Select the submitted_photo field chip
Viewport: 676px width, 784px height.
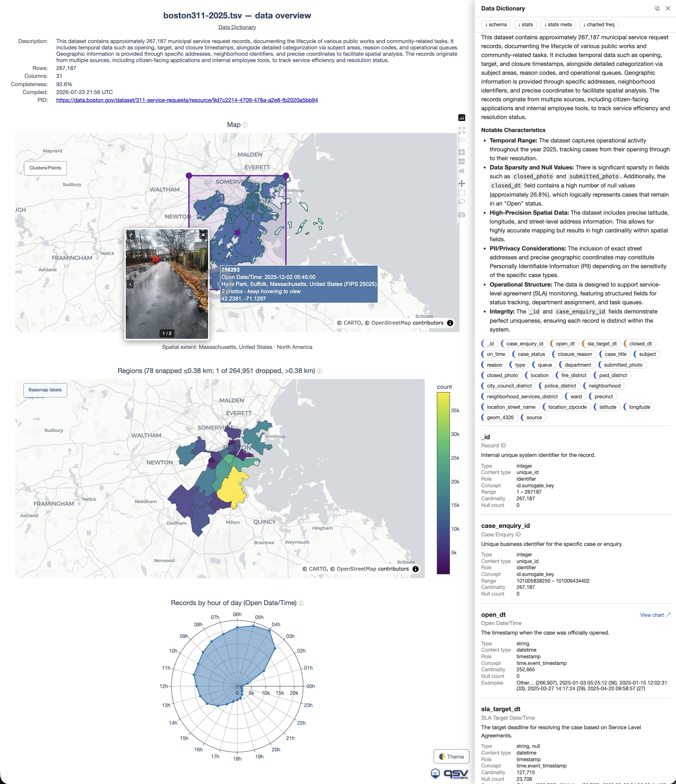(623, 365)
